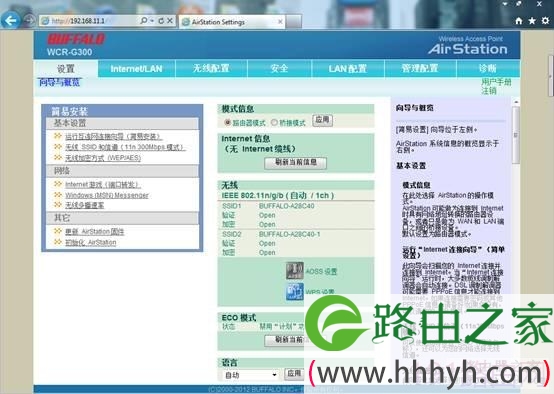Open the favorites star icon
The image size is (554, 394).
[x=532, y=21]
